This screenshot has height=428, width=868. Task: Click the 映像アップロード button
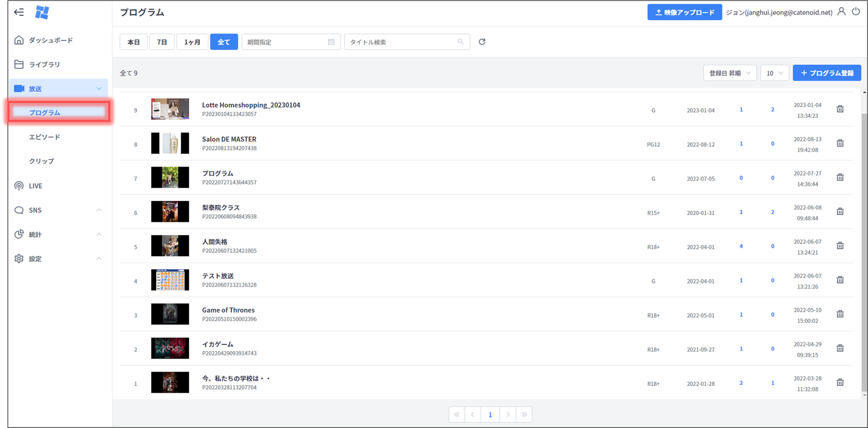684,12
